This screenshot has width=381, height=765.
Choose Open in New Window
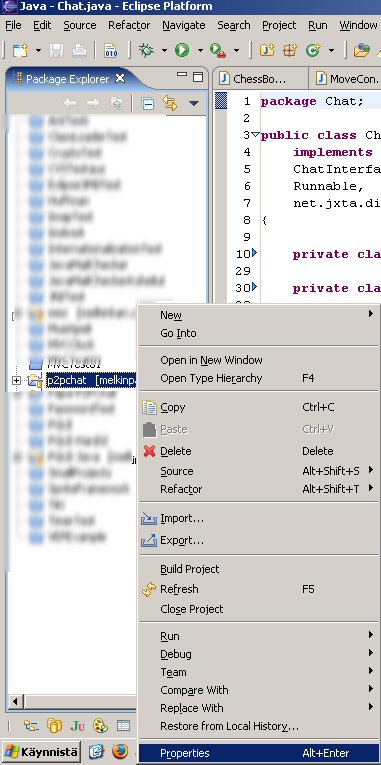(x=259, y=360)
